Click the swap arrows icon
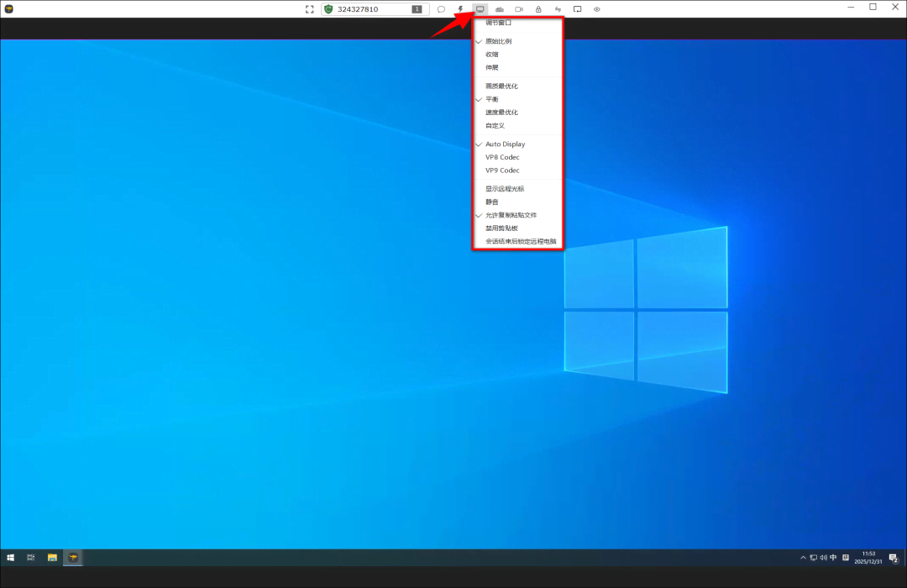Screen dimensions: 907x588 558,9
